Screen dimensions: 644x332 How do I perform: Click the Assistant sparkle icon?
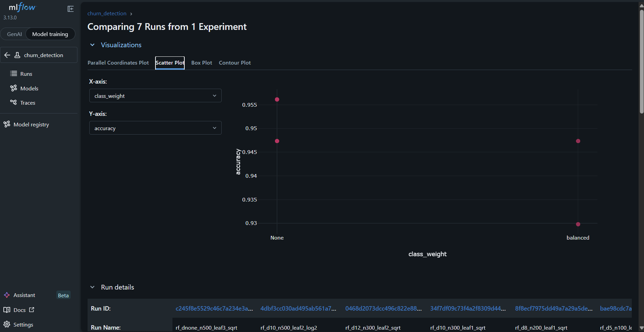click(x=7, y=295)
